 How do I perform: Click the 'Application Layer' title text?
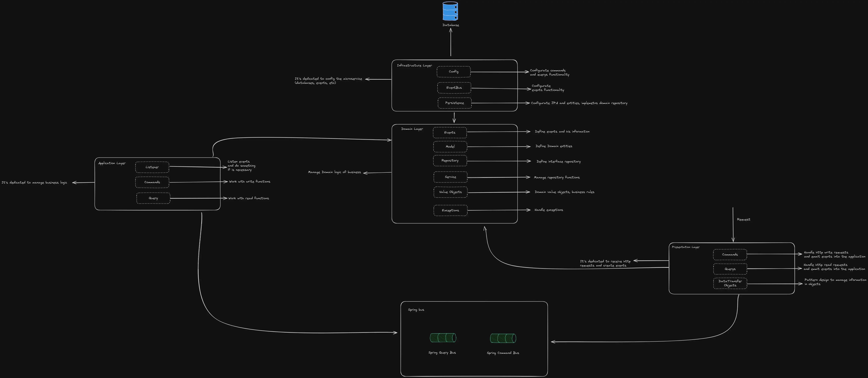(112, 163)
